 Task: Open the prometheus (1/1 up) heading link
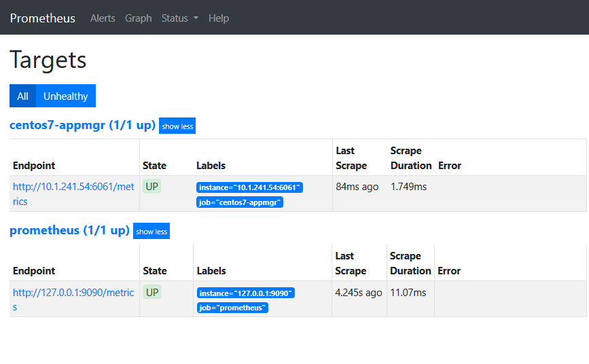pos(69,230)
